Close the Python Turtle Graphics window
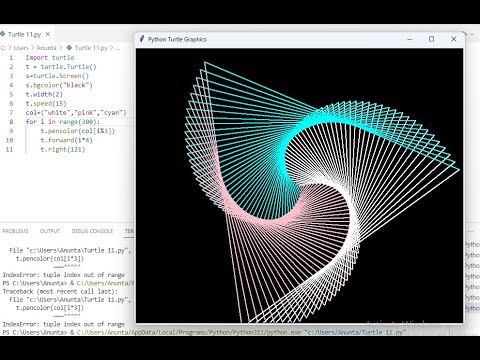Viewport: 480px width, 360px height. coord(454,39)
